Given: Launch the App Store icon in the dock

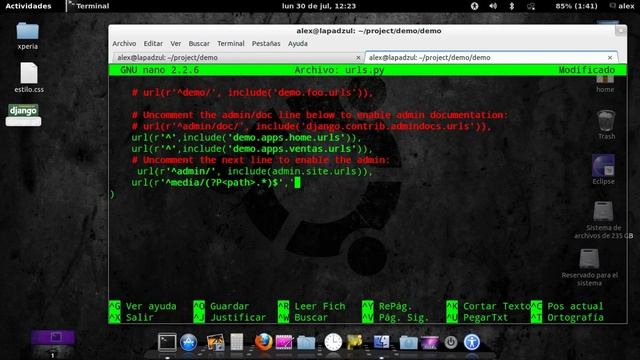Looking at the screenshot, I should tap(189, 342).
